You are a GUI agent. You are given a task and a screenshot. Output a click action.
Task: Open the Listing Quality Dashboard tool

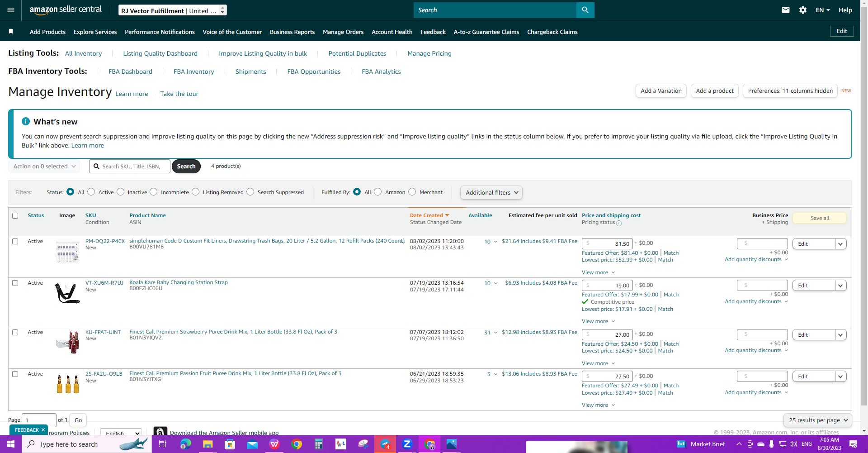pyautogui.click(x=160, y=53)
